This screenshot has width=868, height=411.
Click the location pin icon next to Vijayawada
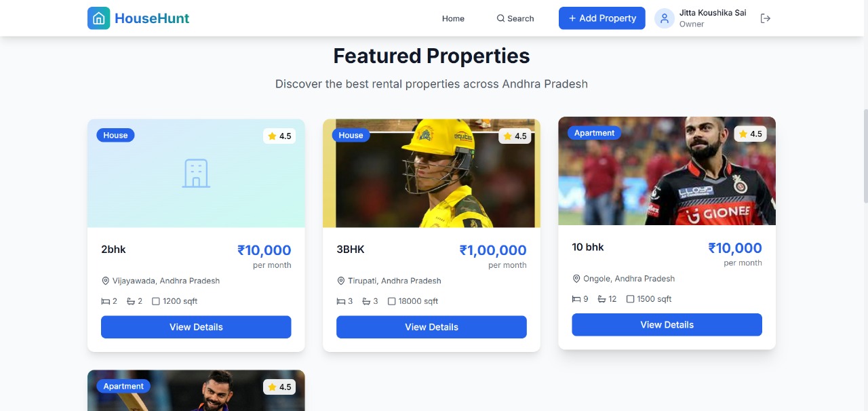tap(105, 281)
